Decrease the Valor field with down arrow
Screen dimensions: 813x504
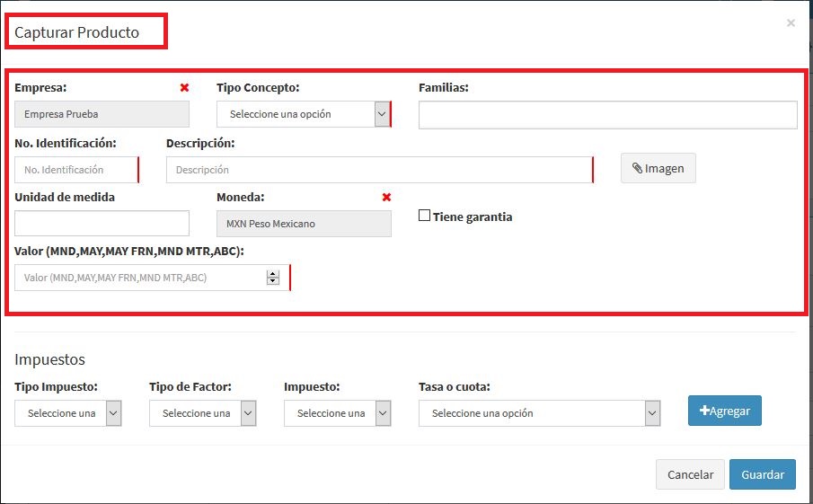(x=273, y=282)
